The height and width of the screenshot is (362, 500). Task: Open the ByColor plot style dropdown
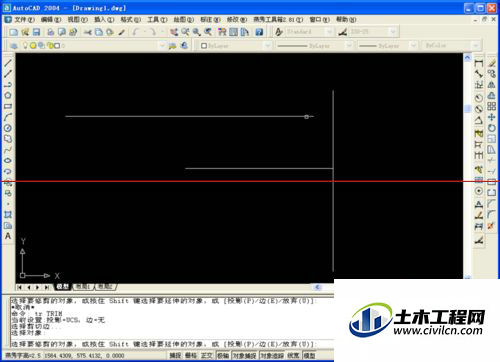[476, 45]
